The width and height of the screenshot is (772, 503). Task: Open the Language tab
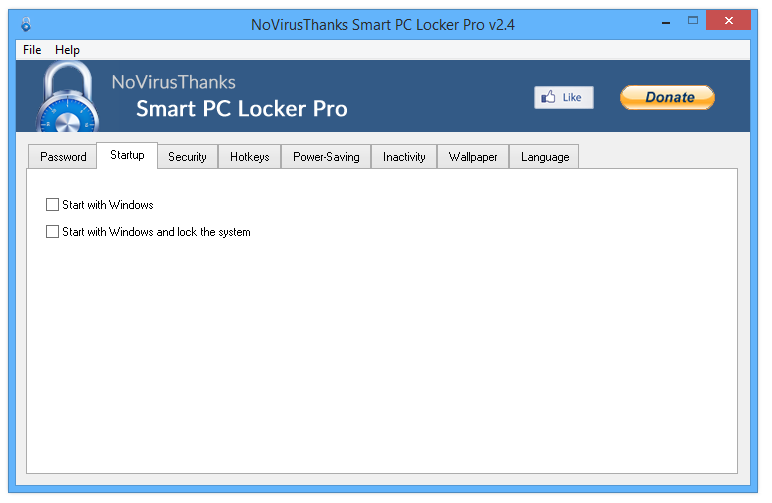coord(545,157)
